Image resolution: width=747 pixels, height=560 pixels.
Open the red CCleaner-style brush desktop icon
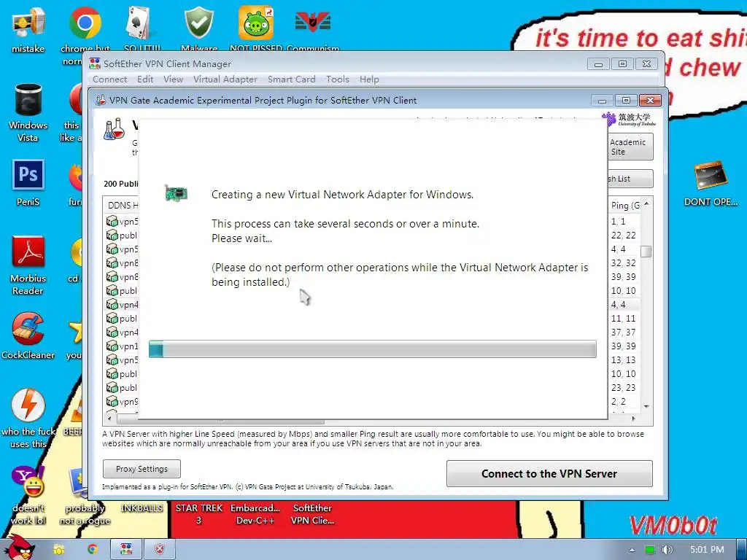(x=28, y=329)
